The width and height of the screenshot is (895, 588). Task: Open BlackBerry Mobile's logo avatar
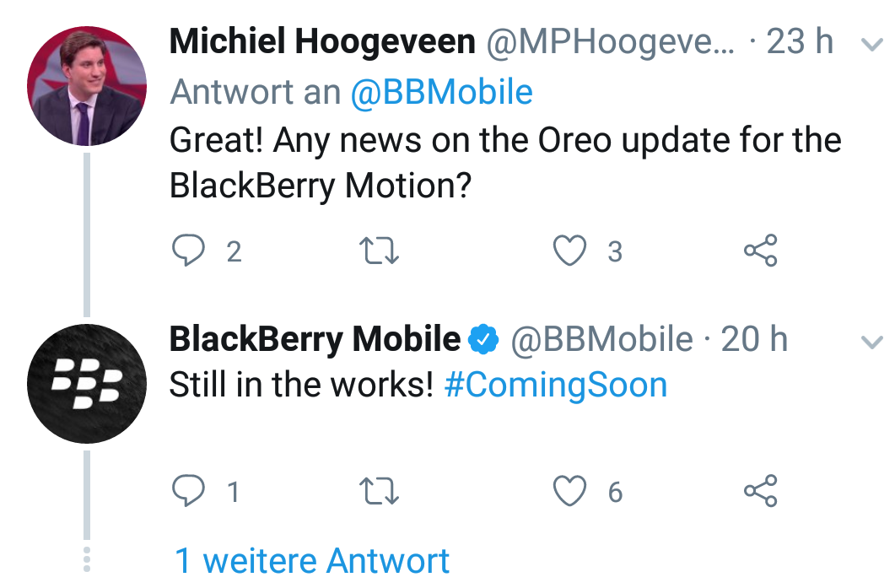[x=87, y=384]
